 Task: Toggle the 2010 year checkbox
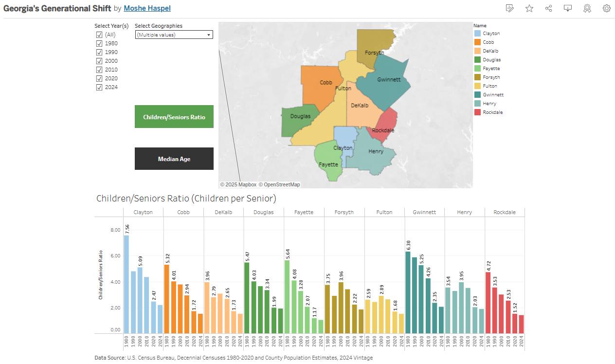pyautogui.click(x=99, y=70)
